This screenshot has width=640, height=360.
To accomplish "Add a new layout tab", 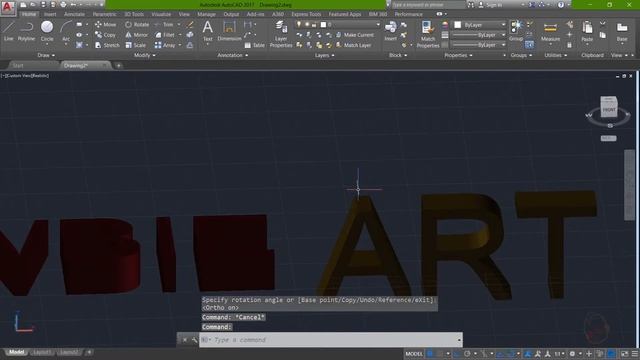I will pos(89,352).
